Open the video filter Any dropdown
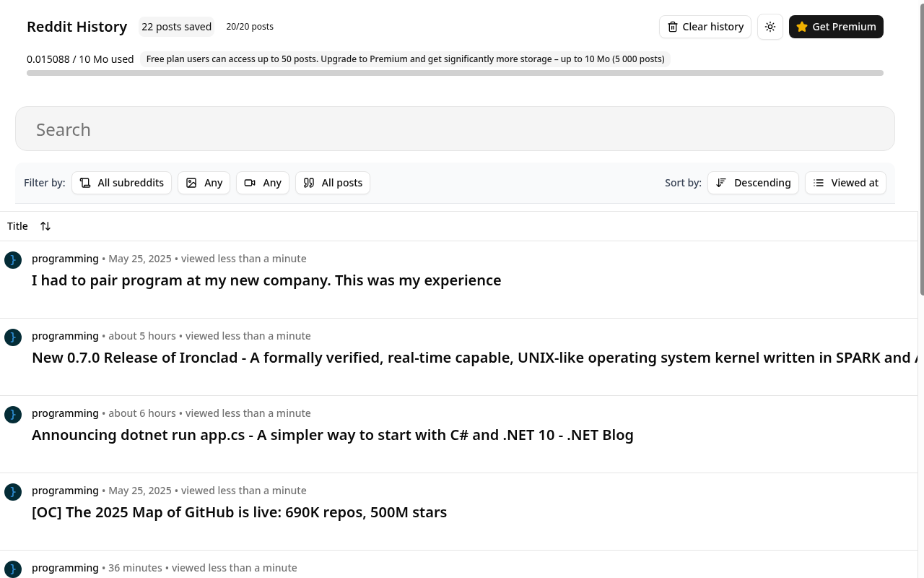 263,183
